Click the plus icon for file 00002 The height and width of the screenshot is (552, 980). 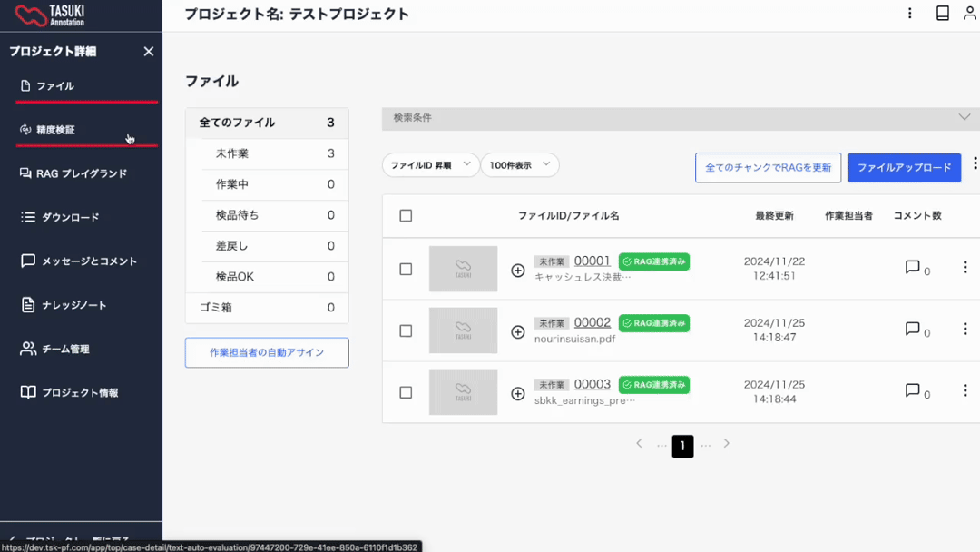point(517,332)
